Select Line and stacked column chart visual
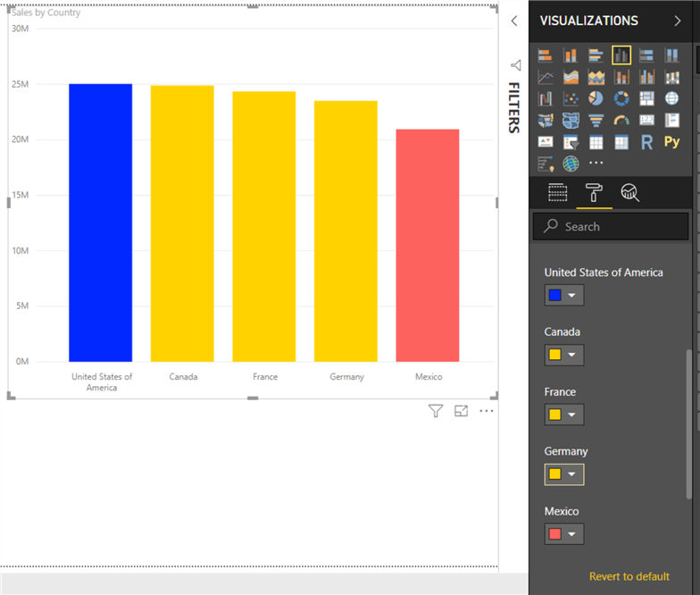Viewport: 700px width, 595px height. (x=621, y=77)
